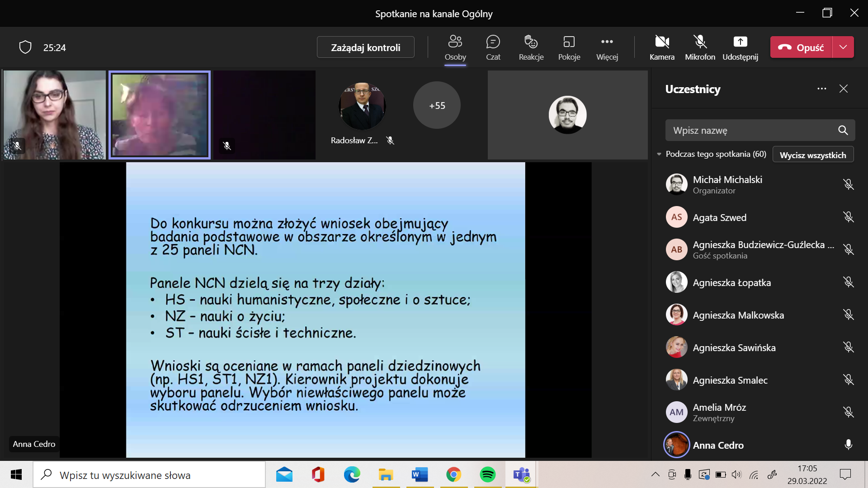Image resolution: width=868 pixels, height=488 pixels.
Task: Open the three-dots menu in Uczestnicy panel
Action: click(x=821, y=89)
